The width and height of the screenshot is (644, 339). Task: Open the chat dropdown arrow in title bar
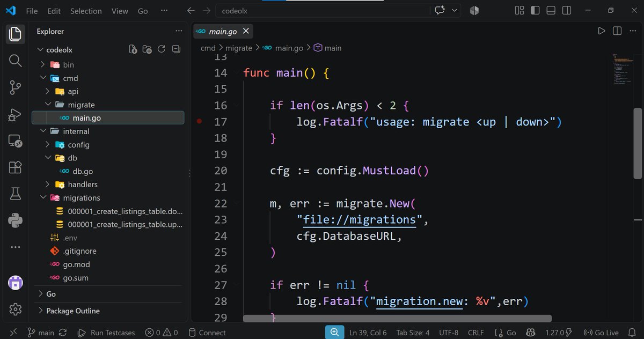[455, 11]
